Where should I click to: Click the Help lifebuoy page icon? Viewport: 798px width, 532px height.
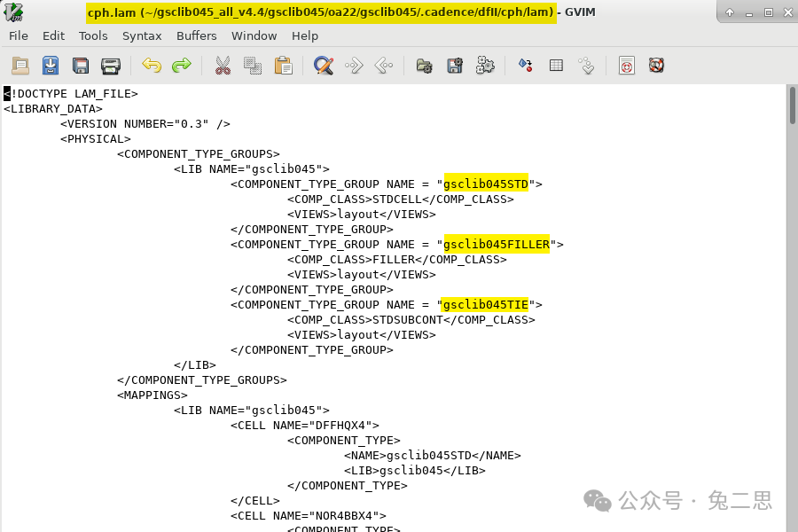tap(627, 66)
